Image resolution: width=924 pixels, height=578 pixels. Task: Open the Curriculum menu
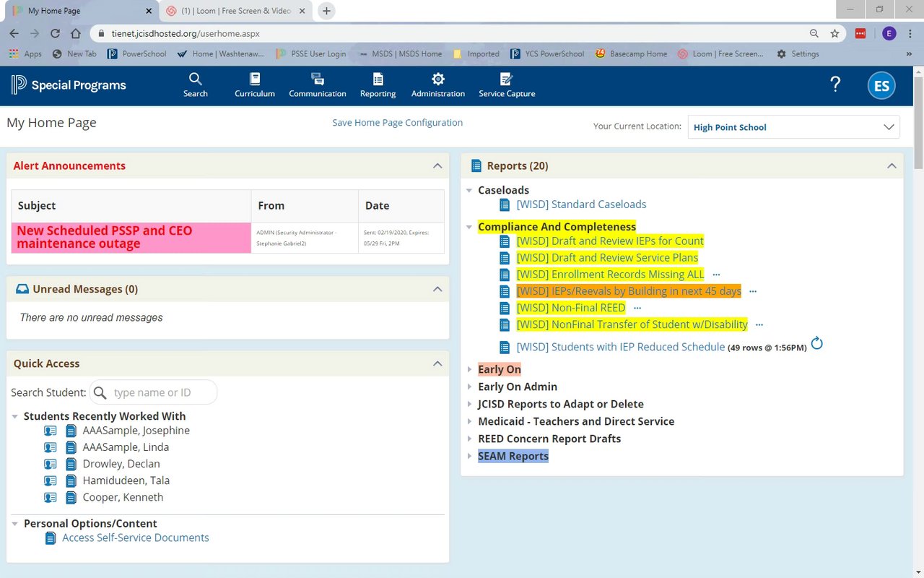click(255, 85)
